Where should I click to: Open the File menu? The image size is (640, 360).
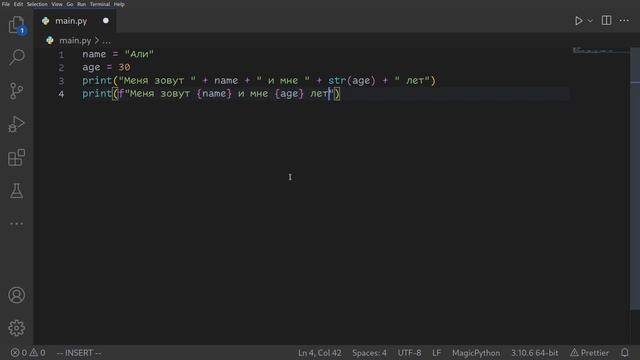6,4
